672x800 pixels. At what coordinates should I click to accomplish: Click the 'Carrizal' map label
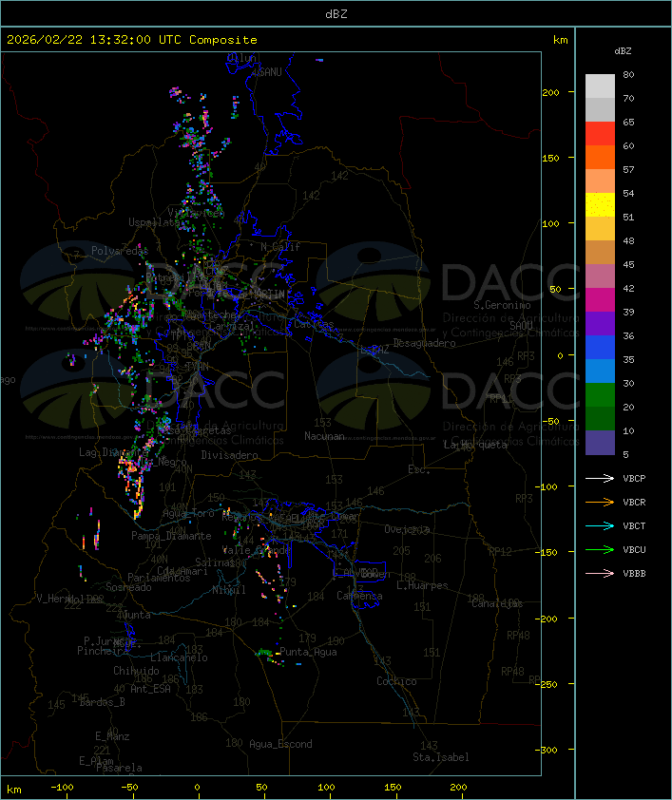click(232, 326)
